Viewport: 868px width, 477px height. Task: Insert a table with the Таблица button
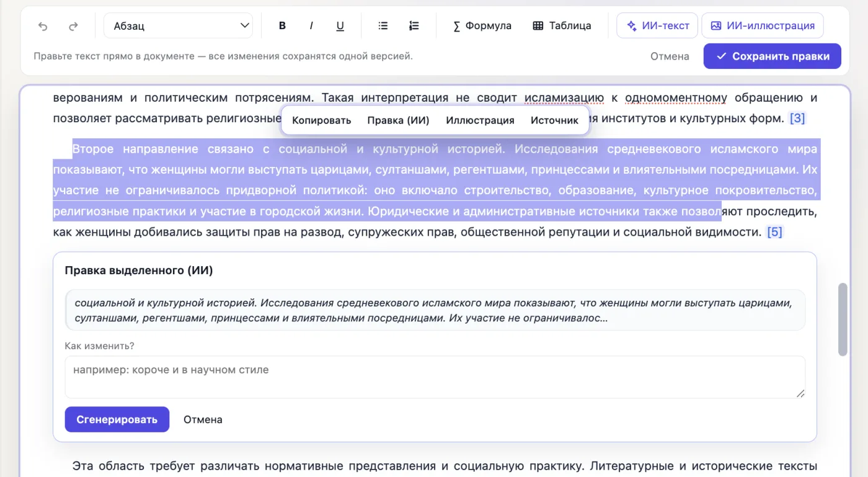[562, 26]
